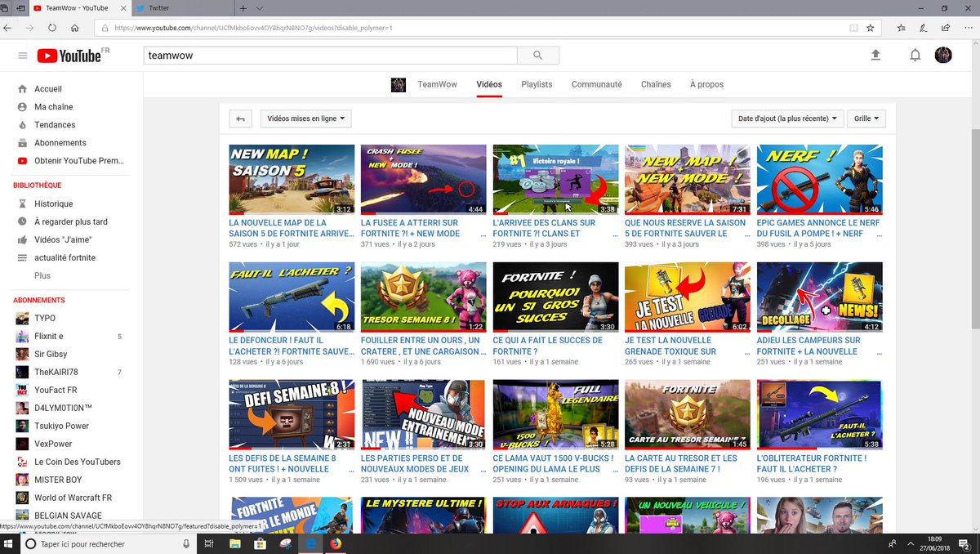Expand Plus in the library section
The width and height of the screenshot is (980, 554).
tap(42, 275)
